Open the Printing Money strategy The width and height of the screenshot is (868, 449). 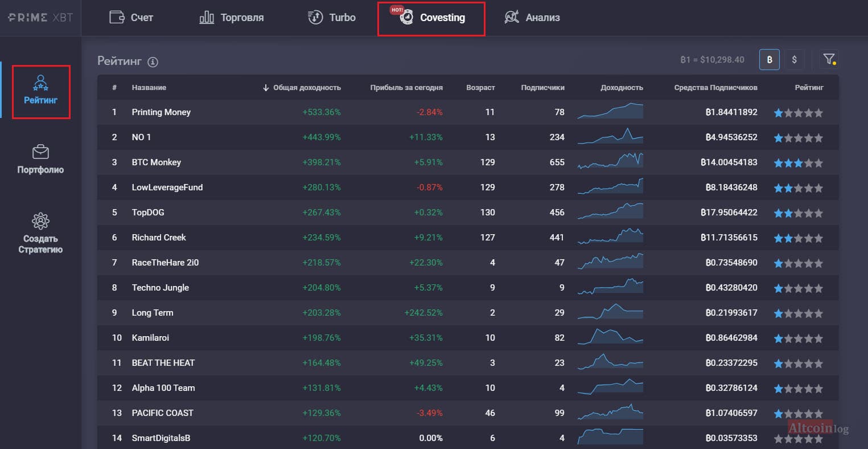161,112
